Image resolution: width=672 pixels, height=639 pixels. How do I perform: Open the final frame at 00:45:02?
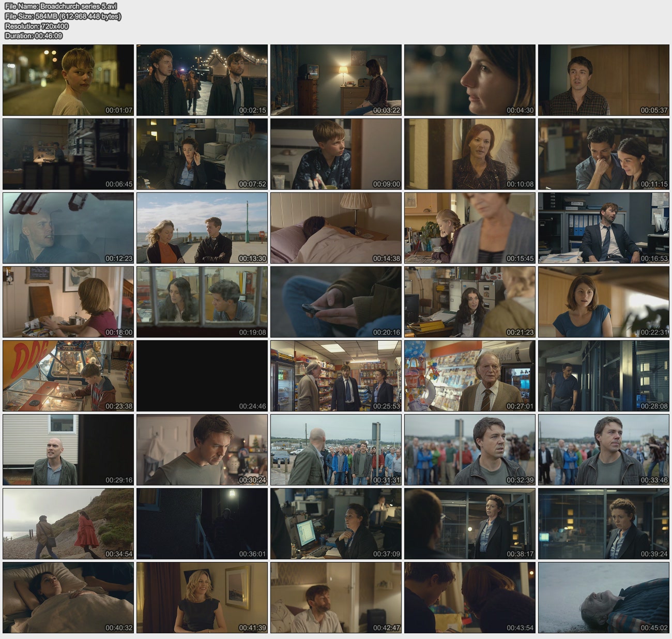pyautogui.click(x=604, y=598)
